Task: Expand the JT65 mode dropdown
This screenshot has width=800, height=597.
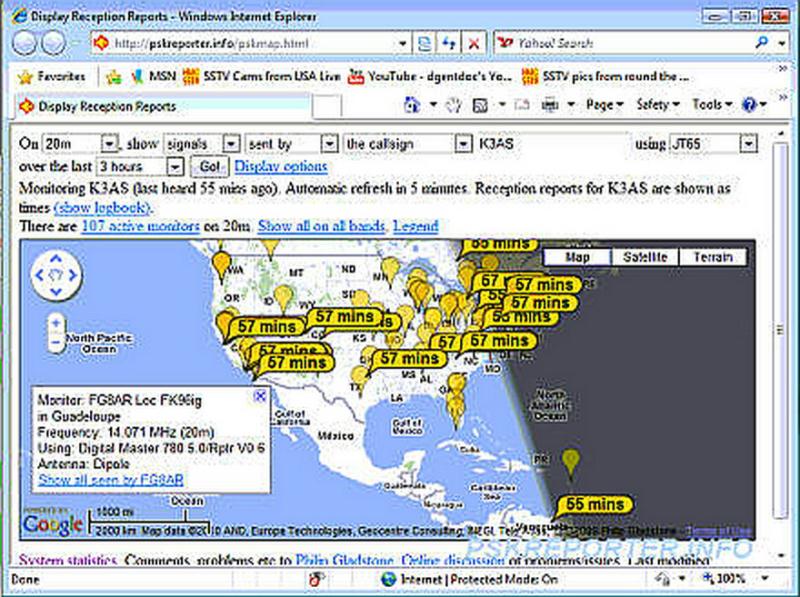Action: click(748, 144)
